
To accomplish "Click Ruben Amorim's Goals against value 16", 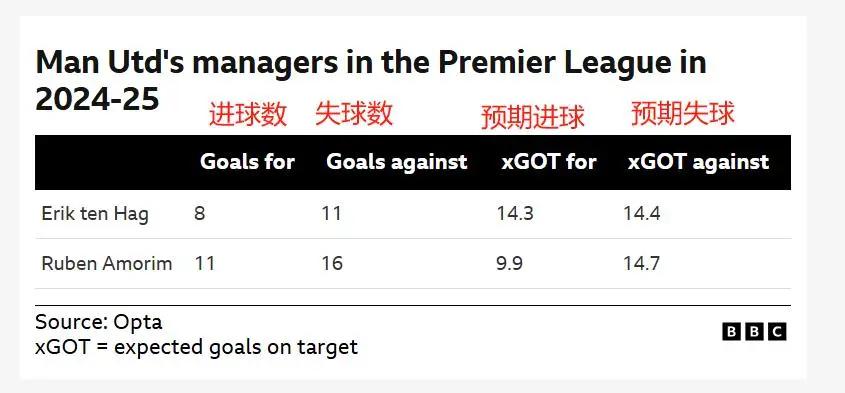I will click(332, 264).
